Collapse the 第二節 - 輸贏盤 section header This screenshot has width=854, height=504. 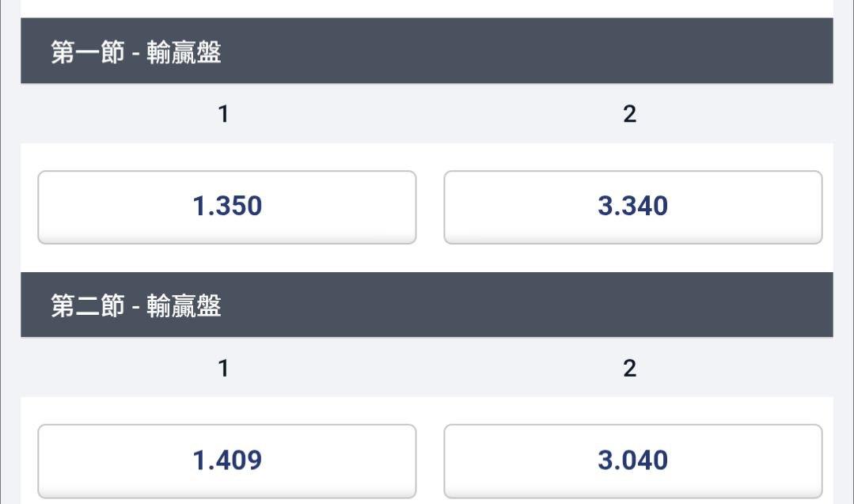[x=427, y=305]
